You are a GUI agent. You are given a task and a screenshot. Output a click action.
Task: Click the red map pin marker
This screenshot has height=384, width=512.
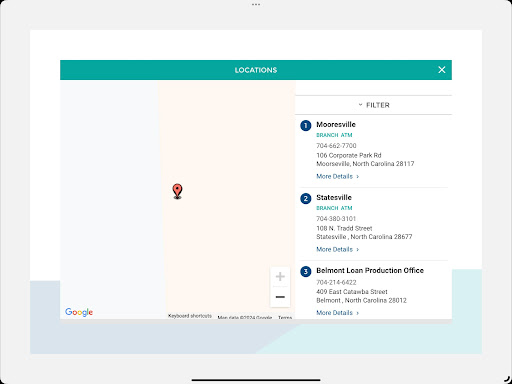click(x=177, y=191)
